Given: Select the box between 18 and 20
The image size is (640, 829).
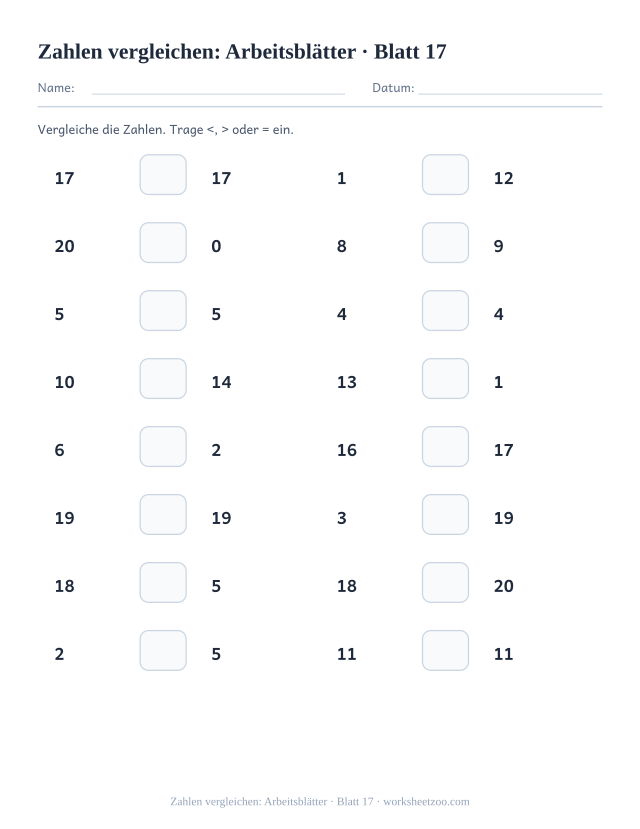Looking at the screenshot, I should (445, 583).
